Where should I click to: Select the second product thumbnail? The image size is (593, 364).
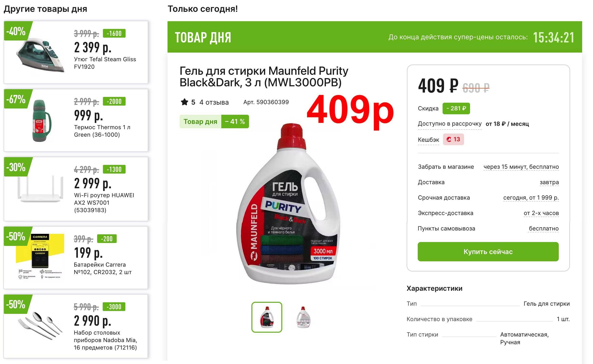click(x=303, y=317)
